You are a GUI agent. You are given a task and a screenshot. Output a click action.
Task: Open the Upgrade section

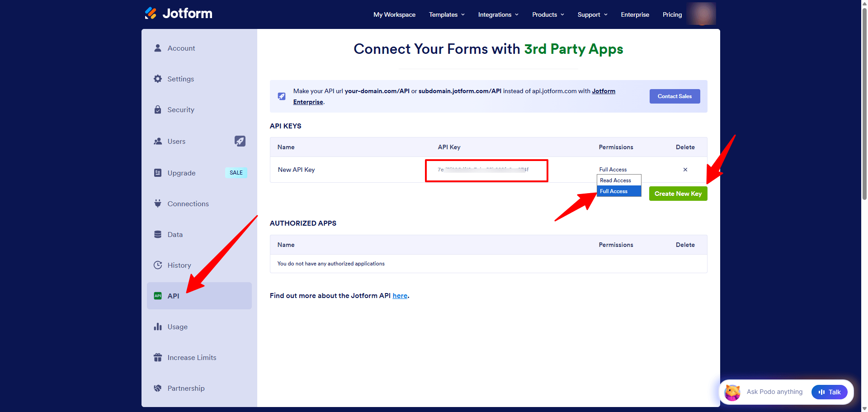(x=199, y=173)
